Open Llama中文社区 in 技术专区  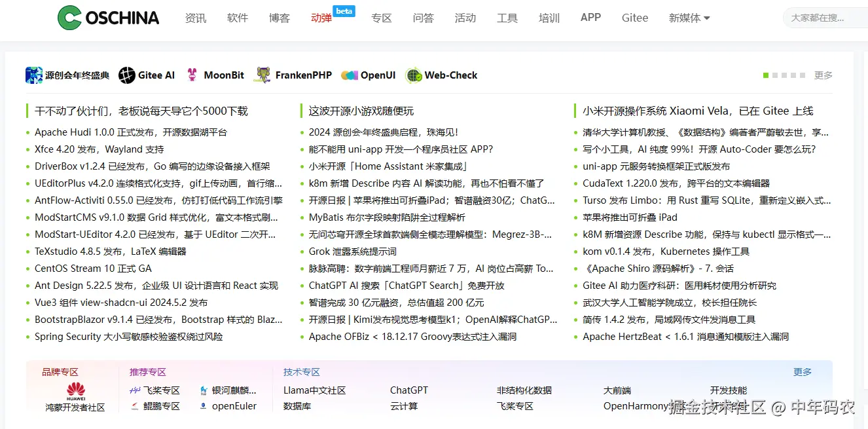point(315,390)
